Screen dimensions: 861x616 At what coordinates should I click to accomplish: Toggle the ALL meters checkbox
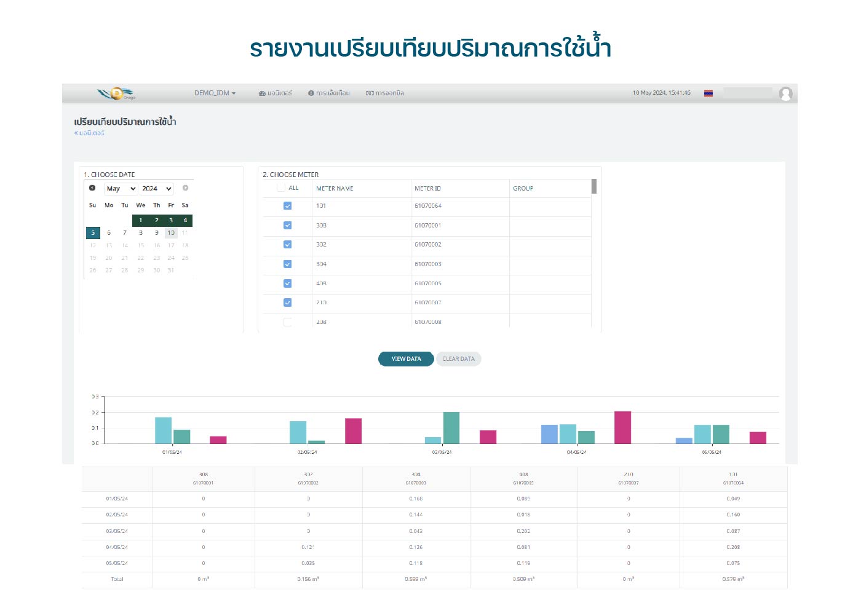pyautogui.click(x=281, y=188)
